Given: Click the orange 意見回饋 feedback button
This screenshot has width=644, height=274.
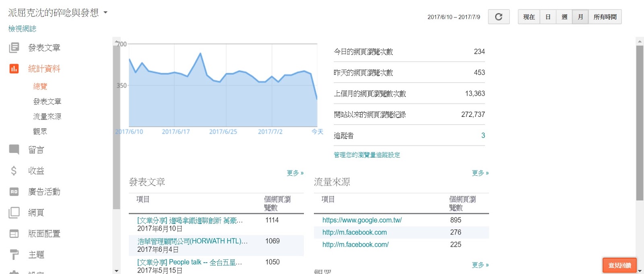Looking at the screenshot, I should click(x=619, y=265).
